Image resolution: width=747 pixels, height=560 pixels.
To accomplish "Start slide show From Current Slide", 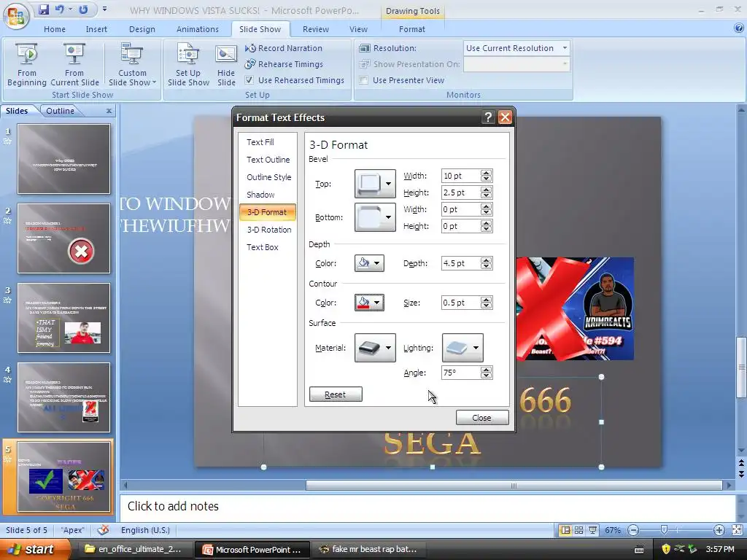I will tap(74, 65).
